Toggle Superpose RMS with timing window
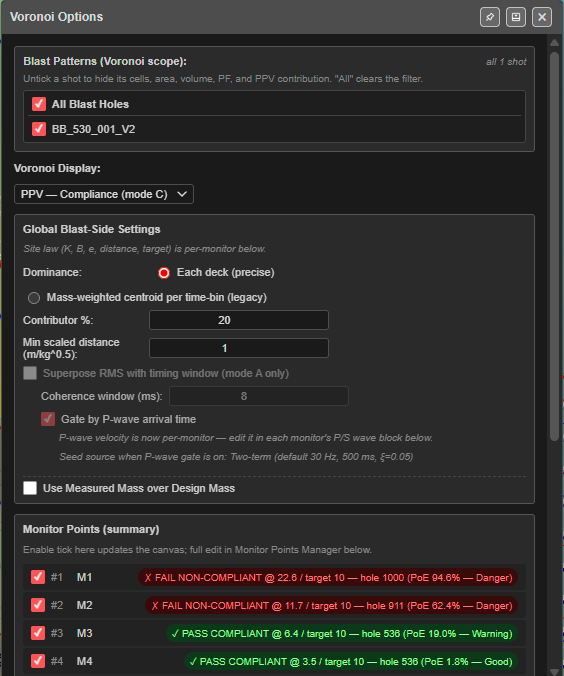564x676 pixels. point(30,373)
